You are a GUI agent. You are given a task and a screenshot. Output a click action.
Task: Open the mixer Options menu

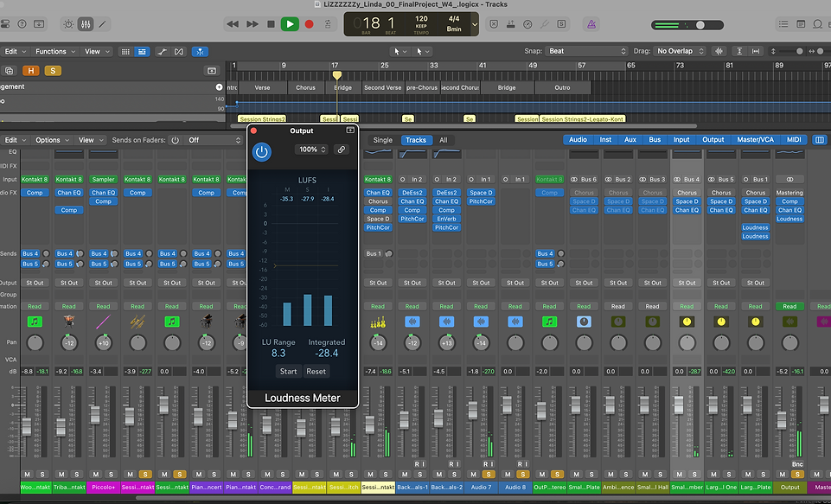coord(52,140)
